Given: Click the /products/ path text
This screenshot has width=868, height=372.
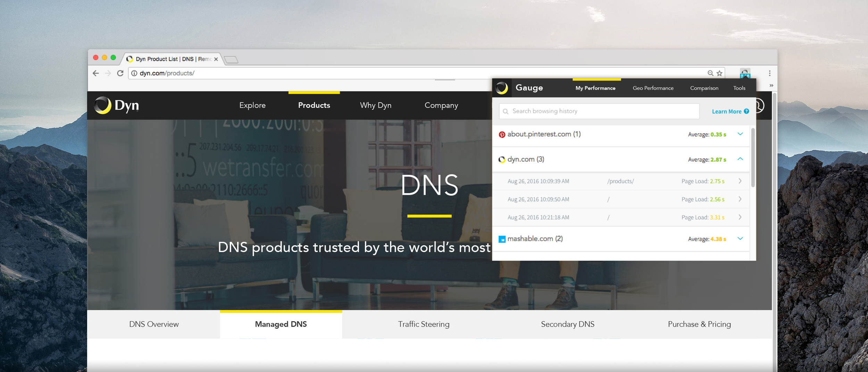Looking at the screenshot, I should tap(620, 181).
